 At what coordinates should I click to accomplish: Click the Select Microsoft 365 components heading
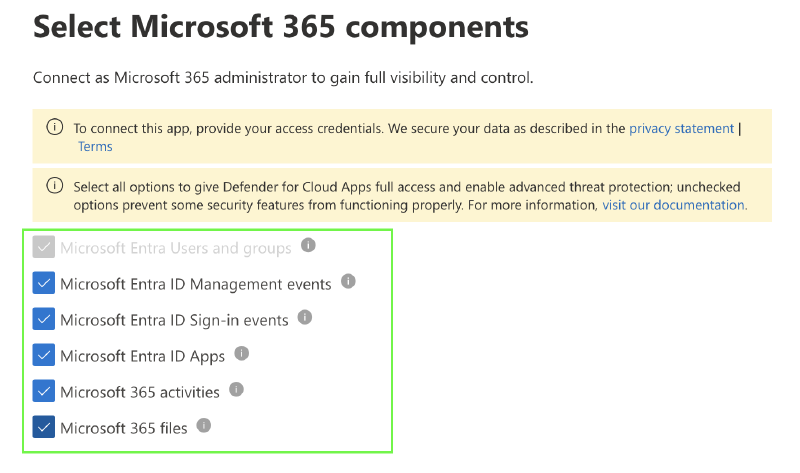click(281, 27)
